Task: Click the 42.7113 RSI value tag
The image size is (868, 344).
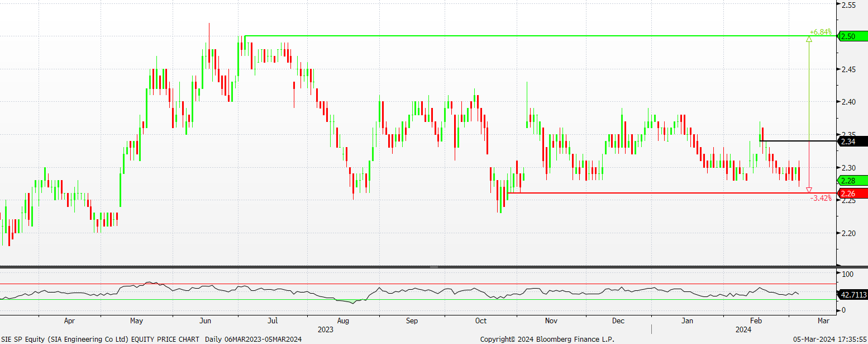Action: [853, 294]
